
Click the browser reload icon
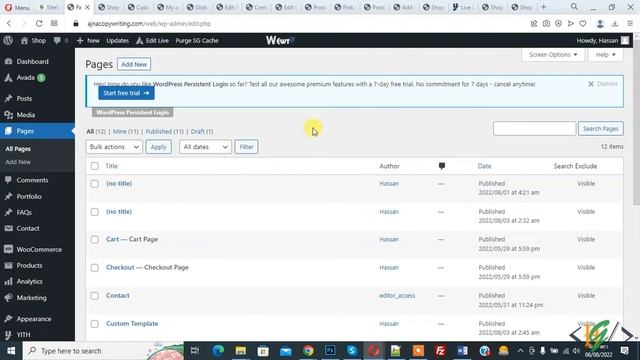(x=39, y=23)
